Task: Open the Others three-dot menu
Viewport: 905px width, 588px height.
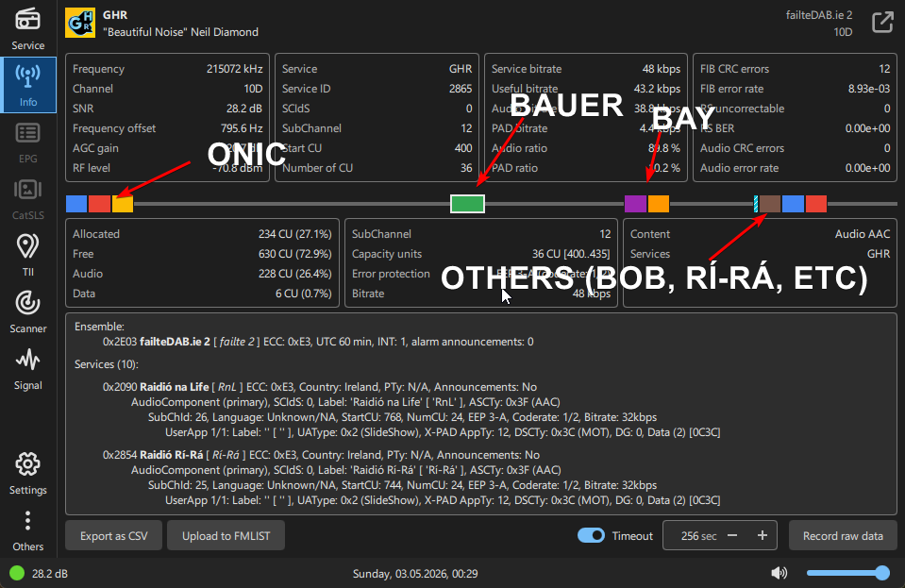Action: point(27,530)
